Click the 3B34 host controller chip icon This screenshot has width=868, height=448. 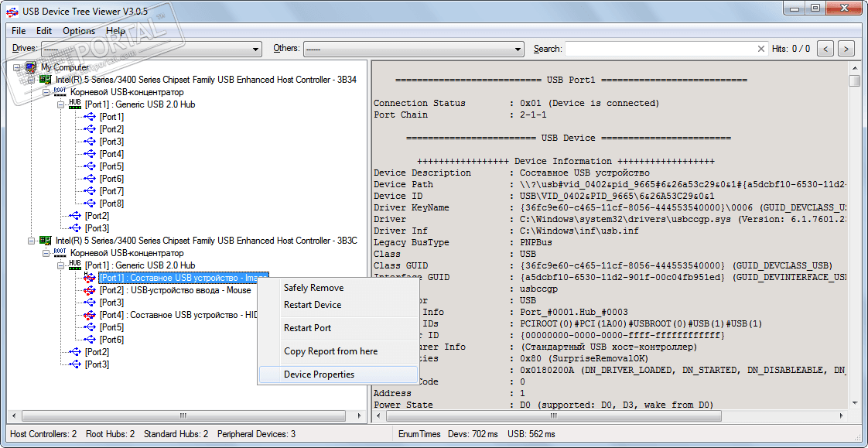[46, 80]
